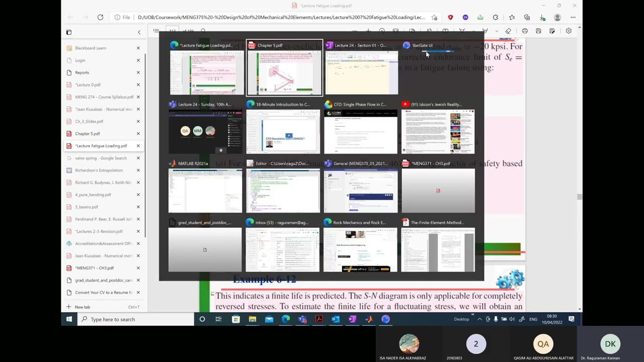Open the Collections icon
The height and width of the screenshot is (362, 644).
(x=527, y=18)
